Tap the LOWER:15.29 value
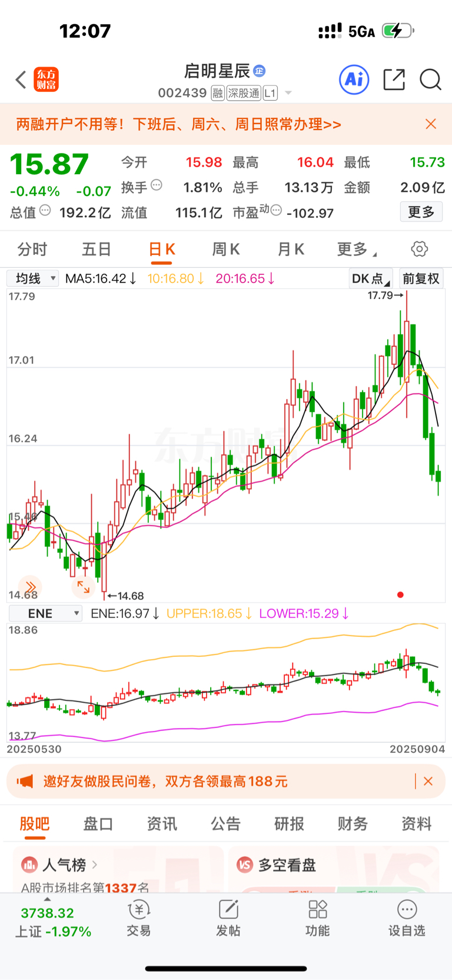Screen dimensions: 452x980 (x=304, y=613)
